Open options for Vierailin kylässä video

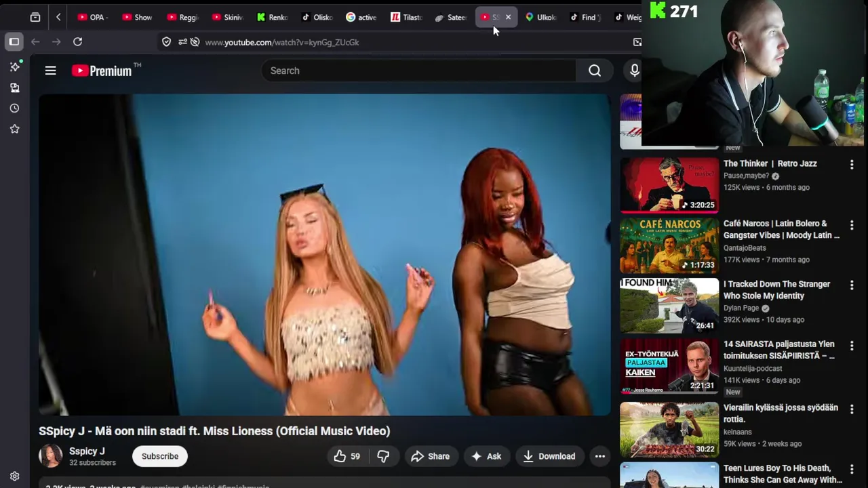coord(852,409)
